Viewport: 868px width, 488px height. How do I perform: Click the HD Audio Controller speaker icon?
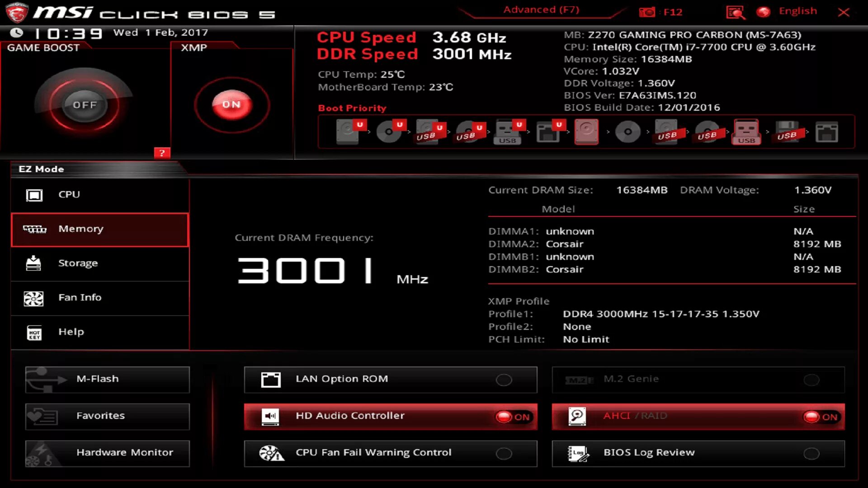click(x=270, y=416)
